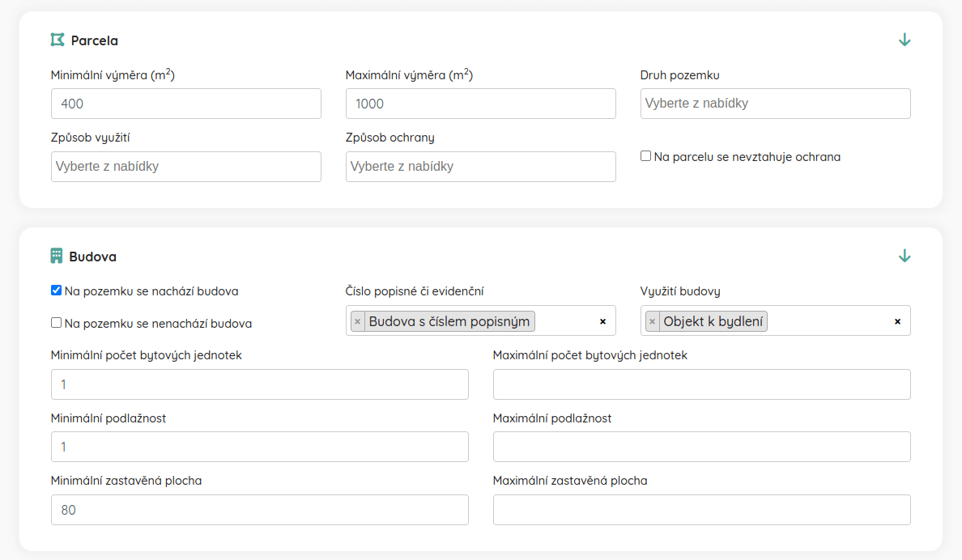This screenshot has width=962, height=560.
Task: Open the Způsob ochrany dropdown
Action: [480, 167]
